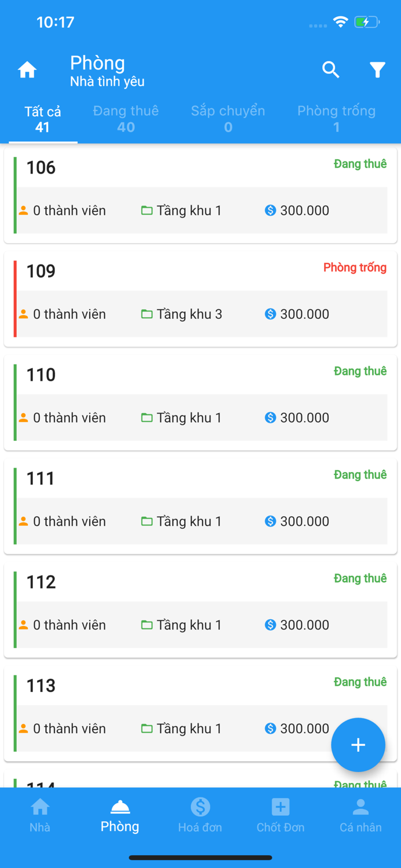This screenshot has height=868, width=401.
Task: Tap the home icon next to Phòng title
Action: [27, 69]
